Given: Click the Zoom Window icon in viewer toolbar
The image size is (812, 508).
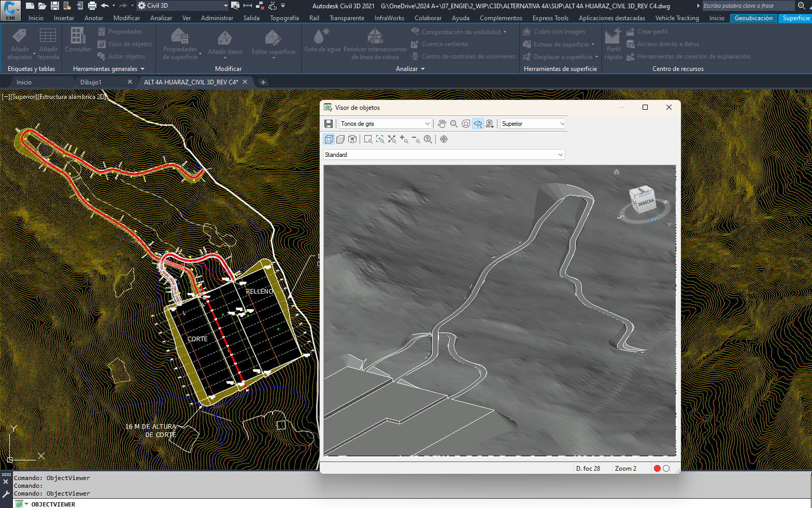Looking at the screenshot, I should click(368, 139).
